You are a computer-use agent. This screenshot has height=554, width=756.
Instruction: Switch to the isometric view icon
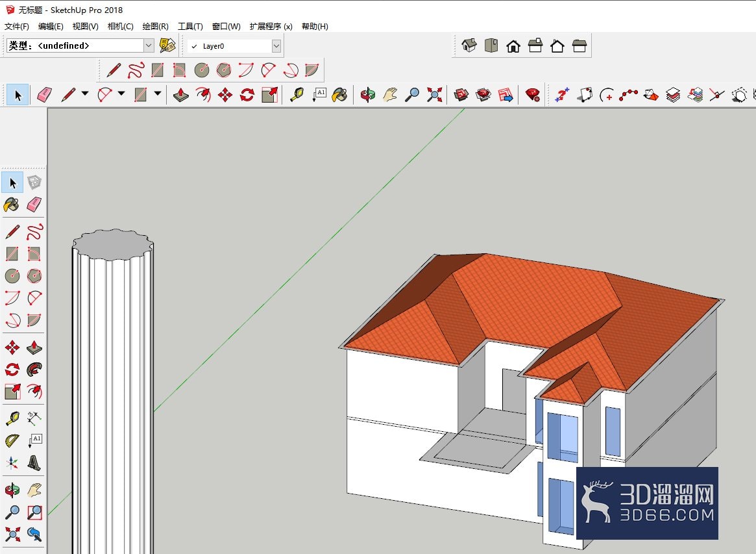(x=469, y=46)
